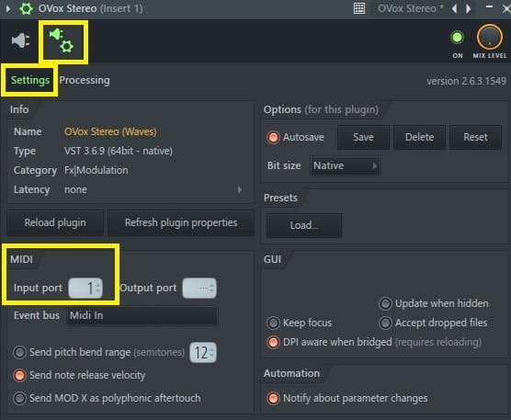Click the Reset button
The height and width of the screenshot is (420, 511).
[x=475, y=137]
